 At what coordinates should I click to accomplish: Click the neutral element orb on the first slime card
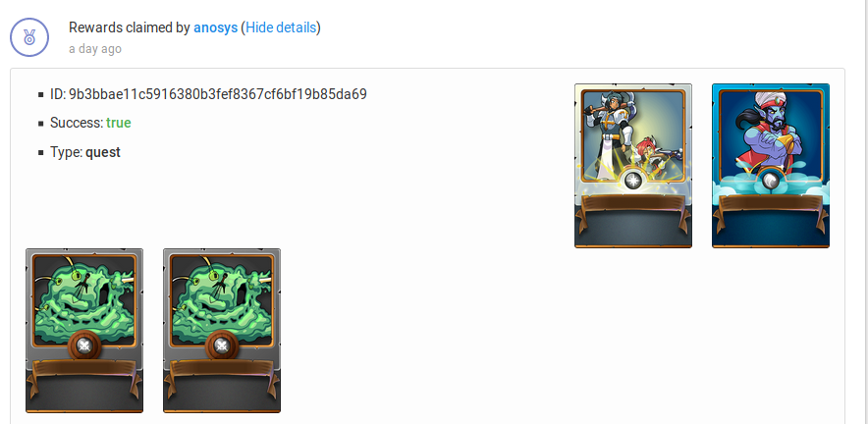pos(84,345)
